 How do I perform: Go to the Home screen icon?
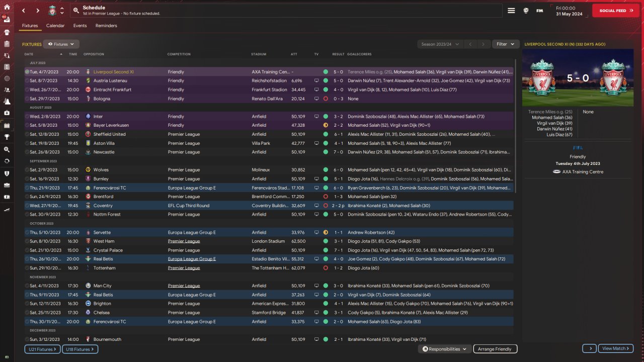[7, 7]
